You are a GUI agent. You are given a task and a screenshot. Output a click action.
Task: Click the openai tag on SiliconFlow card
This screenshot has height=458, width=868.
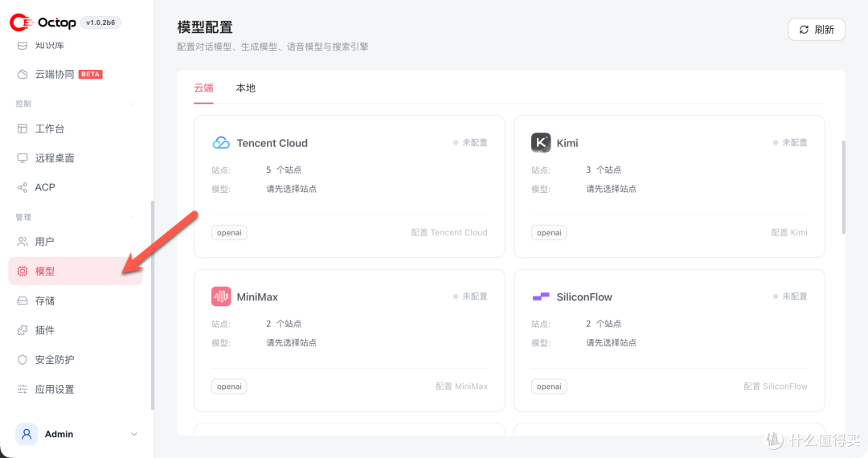tap(549, 386)
